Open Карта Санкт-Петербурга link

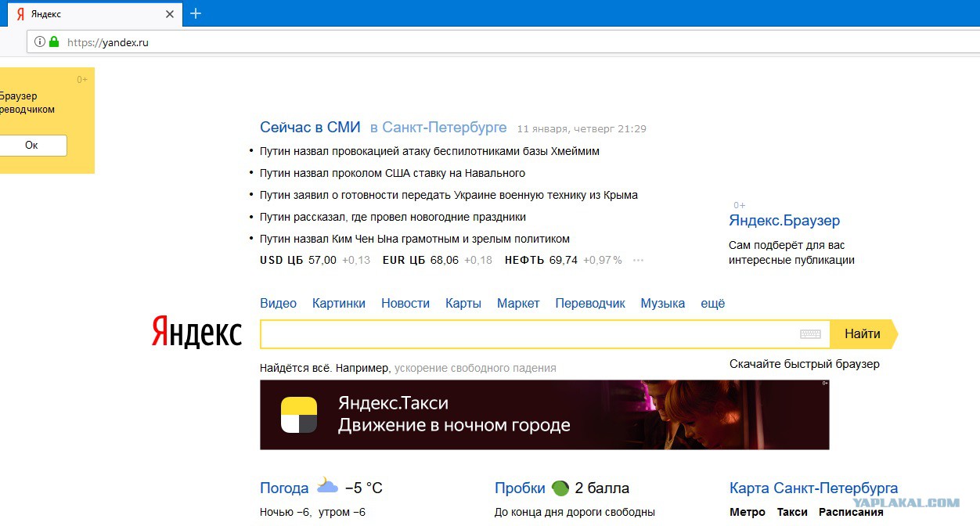pyautogui.click(x=814, y=488)
